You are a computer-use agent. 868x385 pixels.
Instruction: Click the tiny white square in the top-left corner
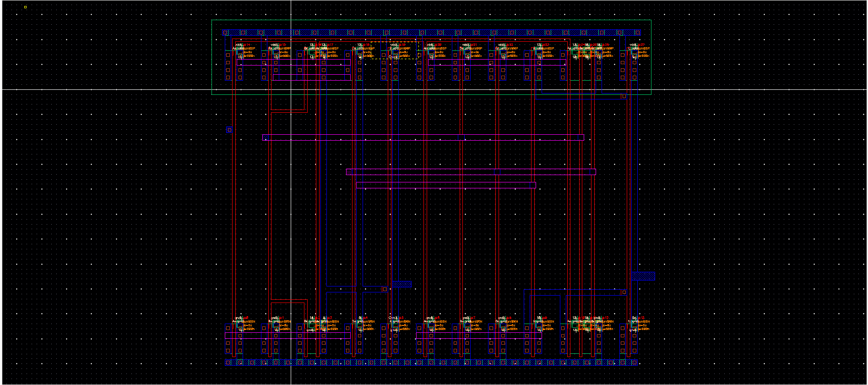pos(25,7)
